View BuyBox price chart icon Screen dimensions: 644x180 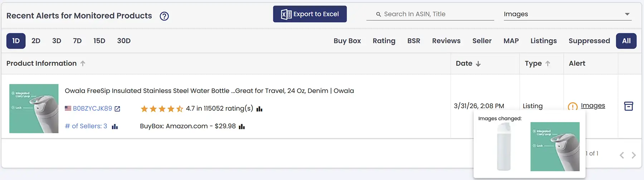tap(242, 126)
